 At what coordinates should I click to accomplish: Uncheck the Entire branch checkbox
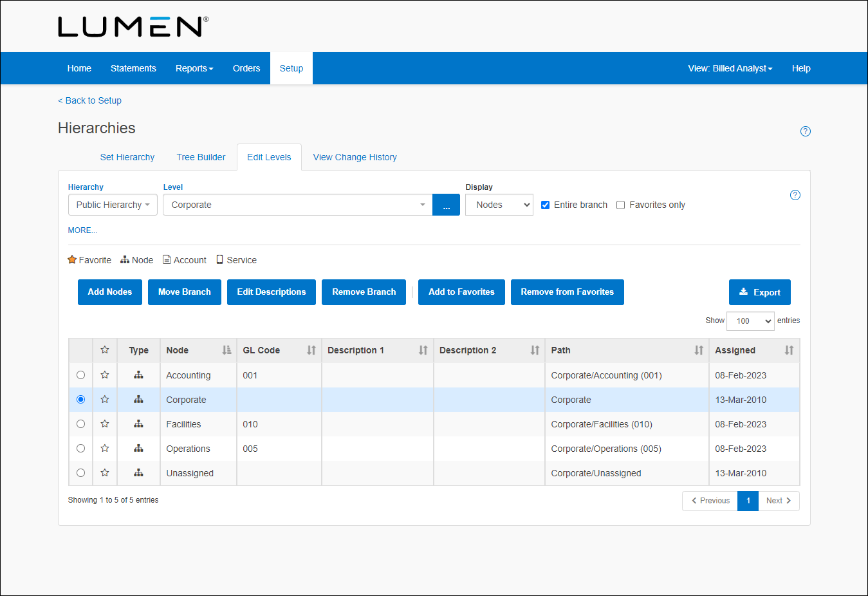pyautogui.click(x=546, y=205)
